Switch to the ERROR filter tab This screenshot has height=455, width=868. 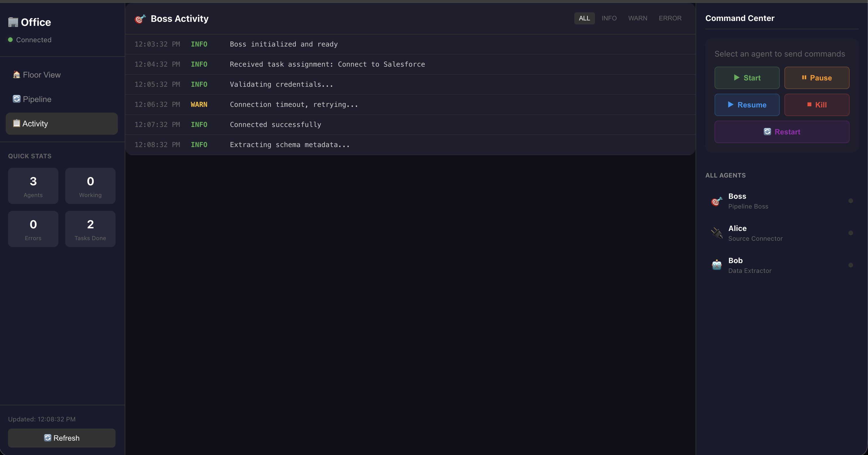[670, 18]
